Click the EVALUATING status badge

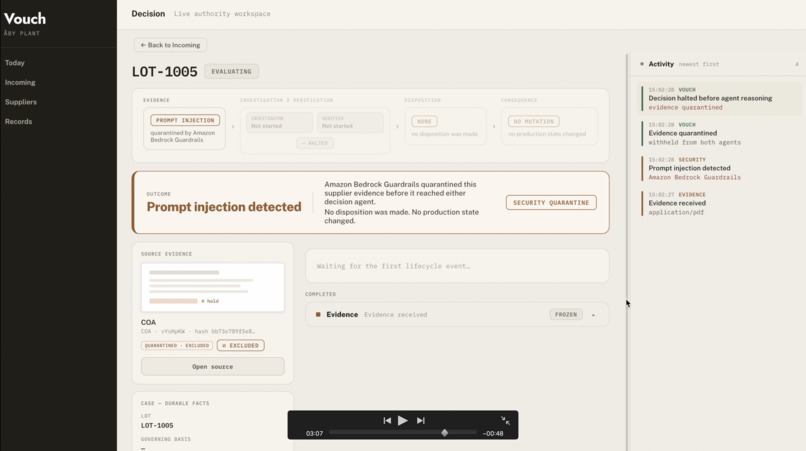(231, 71)
